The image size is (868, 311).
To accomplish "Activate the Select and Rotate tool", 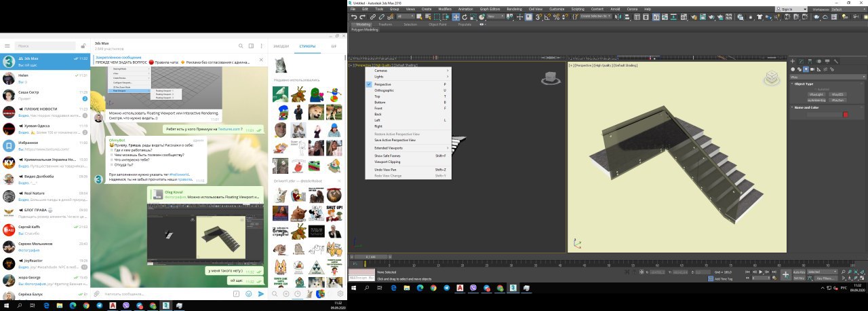I will coord(465,16).
